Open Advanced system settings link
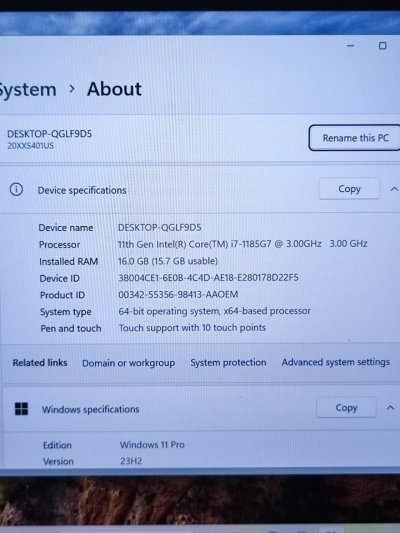The height and width of the screenshot is (533, 400). [335, 362]
